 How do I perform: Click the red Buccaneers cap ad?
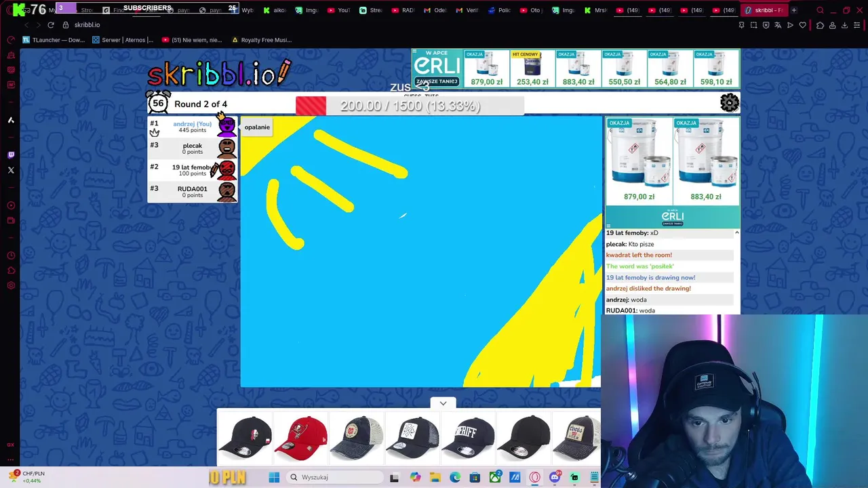[300, 438]
